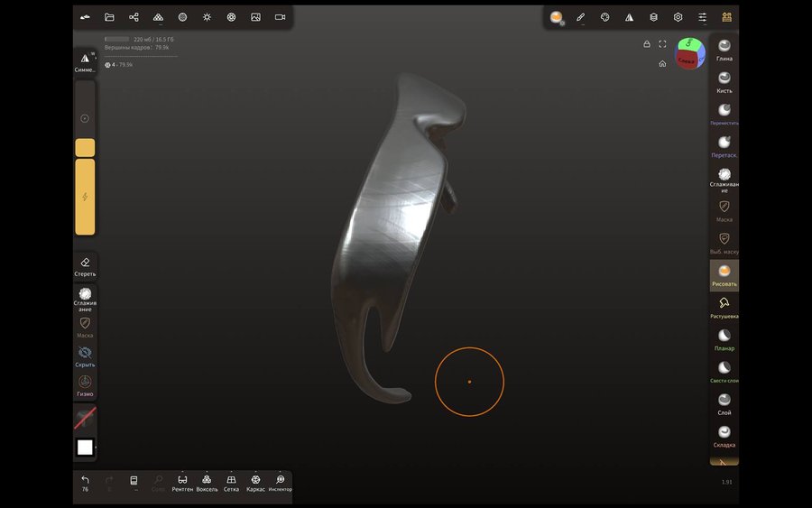The height and width of the screenshot is (508, 812).
Task: Select the Планар (Flatten) tool
Action: [724, 339]
